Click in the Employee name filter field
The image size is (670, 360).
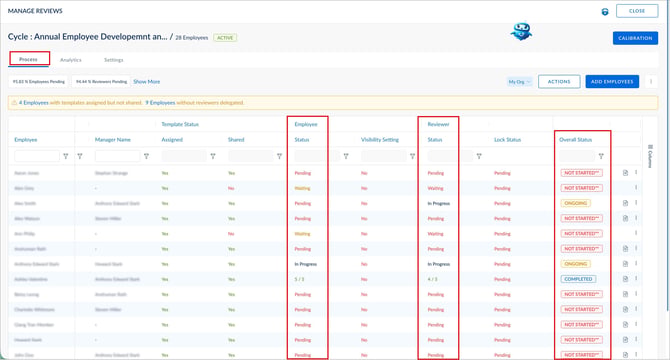(x=37, y=156)
